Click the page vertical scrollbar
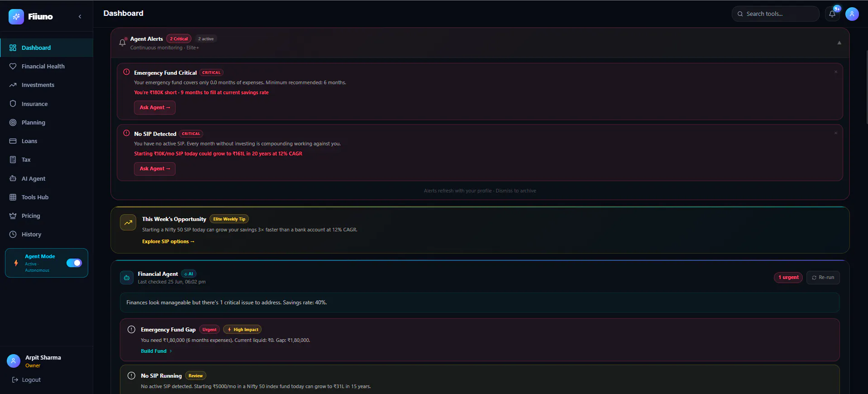Image resolution: width=868 pixels, height=394 pixels. [866, 86]
